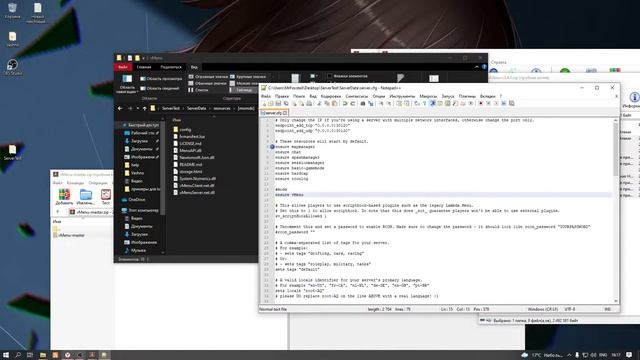
Task: Toggle Область сведений in Explorer ribbon
Action: (x=160, y=88)
